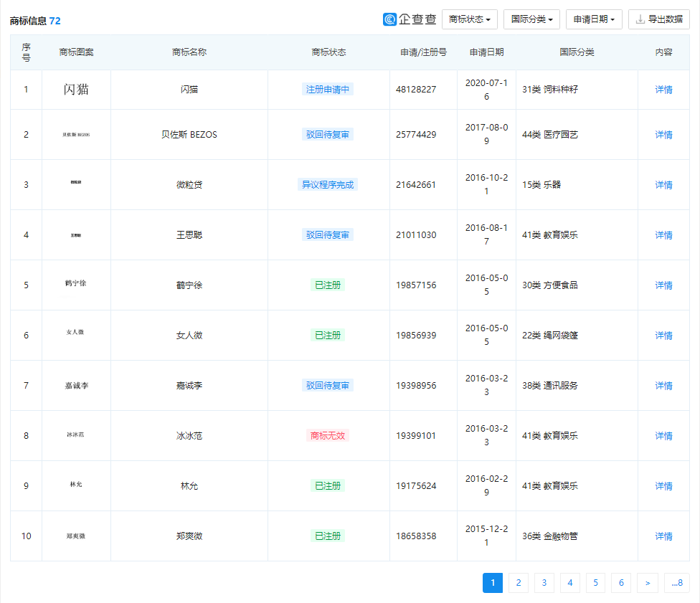Open 详情 for trademark 女人微
The width and height of the screenshot is (700, 603).
click(x=663, y=336)
